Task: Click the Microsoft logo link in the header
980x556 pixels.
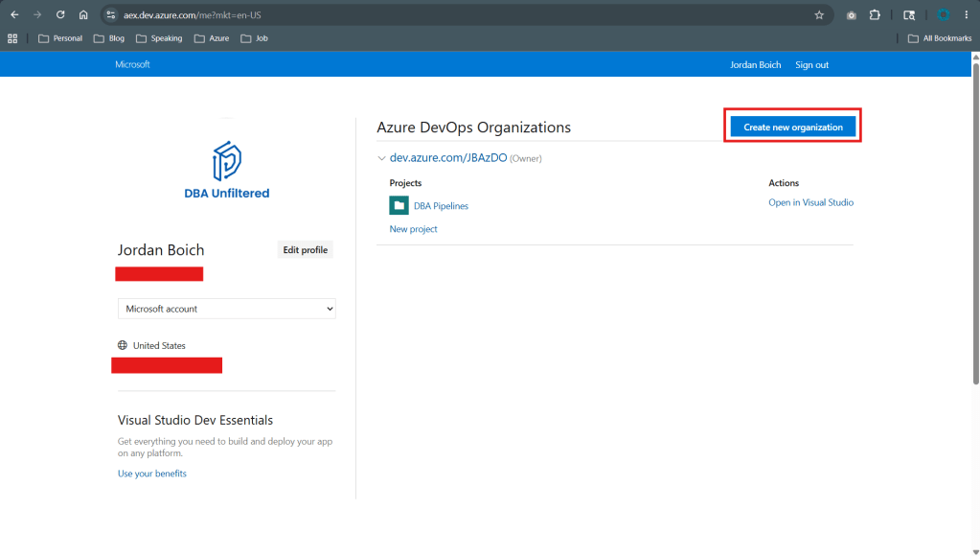Action: (132, 64)
